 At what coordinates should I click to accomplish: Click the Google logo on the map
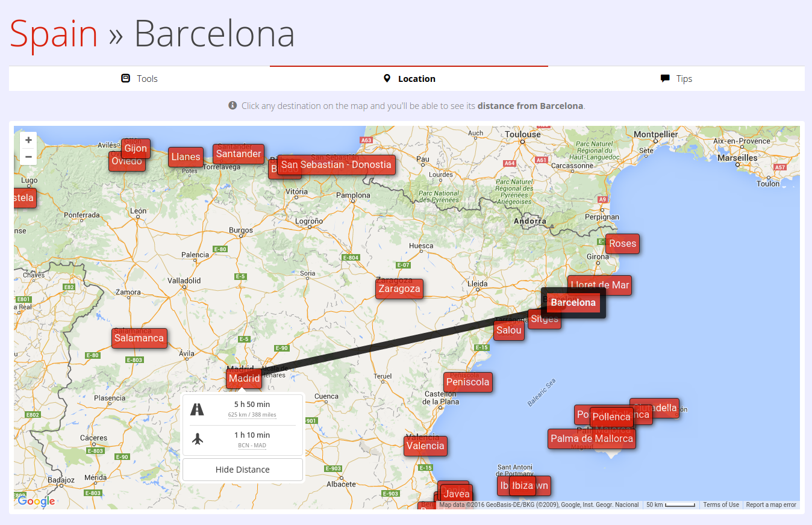(36, 501)
